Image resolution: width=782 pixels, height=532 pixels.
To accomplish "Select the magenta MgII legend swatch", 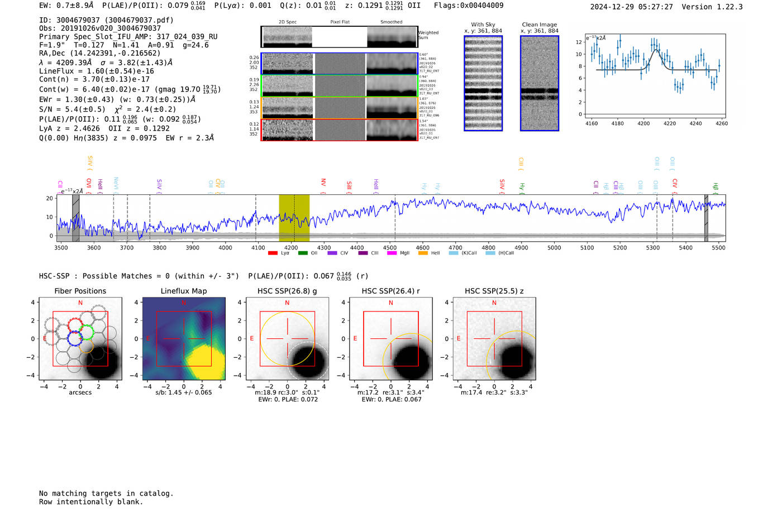I will pyautogui.click(x=392, y=253).
